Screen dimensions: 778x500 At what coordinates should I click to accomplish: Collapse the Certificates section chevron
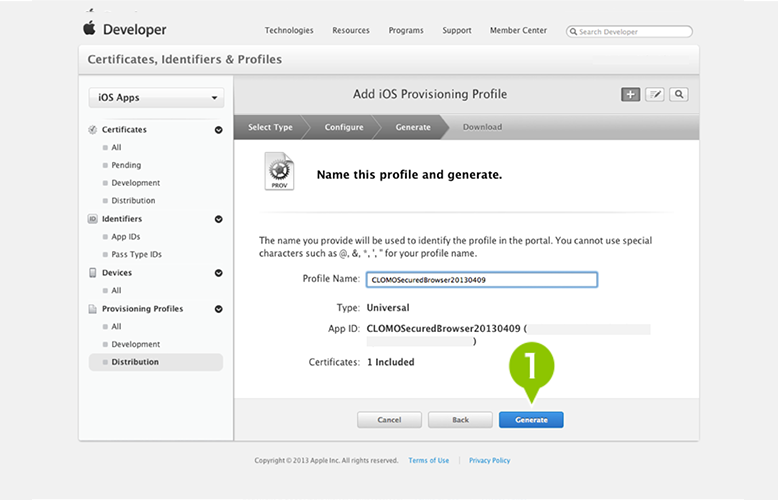218,130
